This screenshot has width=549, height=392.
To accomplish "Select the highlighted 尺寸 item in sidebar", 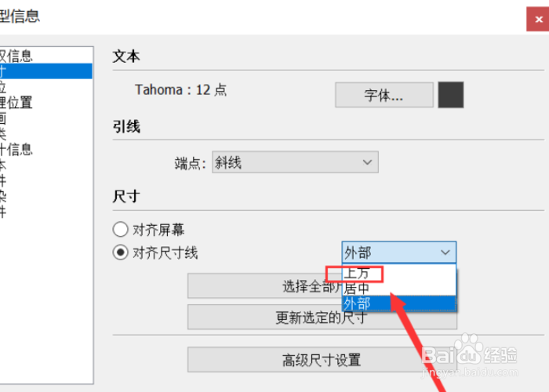I will tap(45, 71).
